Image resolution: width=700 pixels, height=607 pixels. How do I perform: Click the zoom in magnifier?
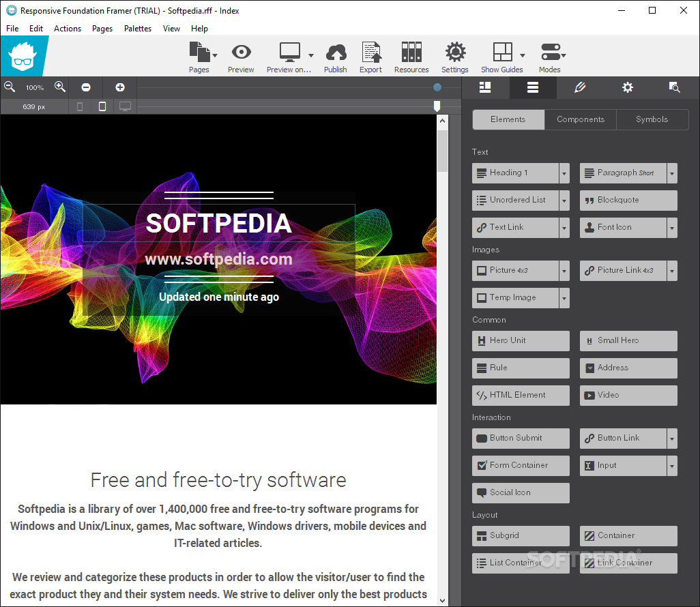(x=60, y=87)
